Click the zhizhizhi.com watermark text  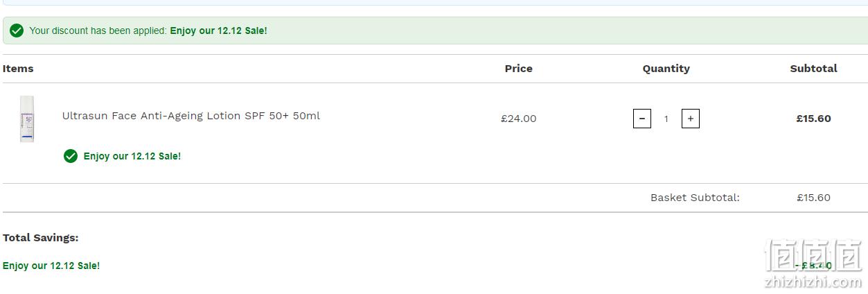[813, 282]
